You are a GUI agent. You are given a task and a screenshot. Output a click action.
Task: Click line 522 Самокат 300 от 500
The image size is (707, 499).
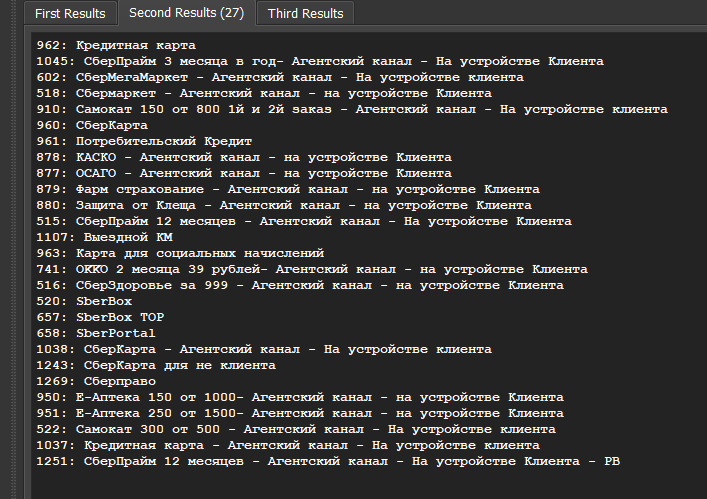(x=296, y=429)
